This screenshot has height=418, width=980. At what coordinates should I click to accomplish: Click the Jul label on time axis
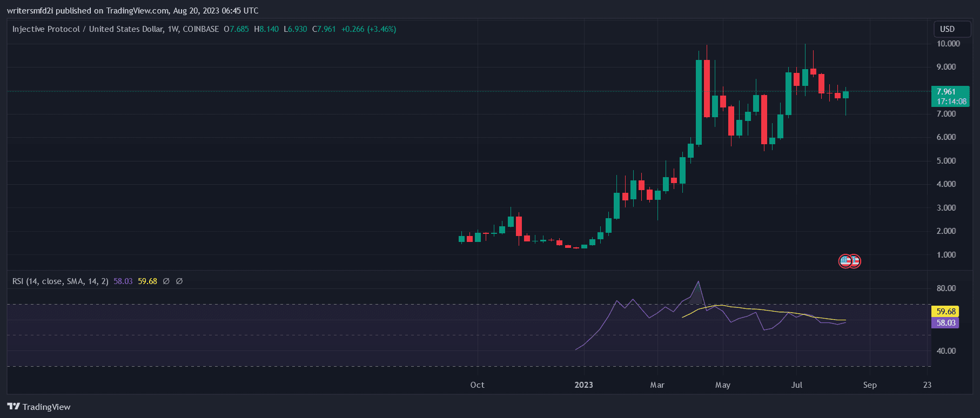(x=796, y=385)
